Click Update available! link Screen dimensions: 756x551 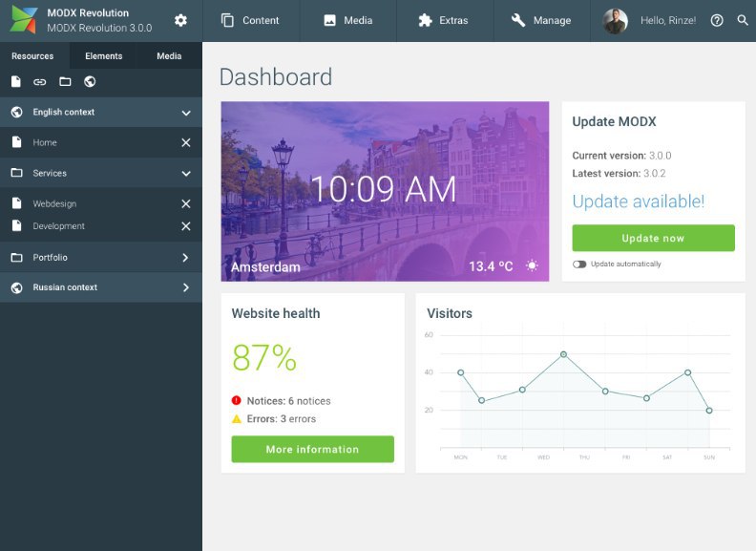639,201
